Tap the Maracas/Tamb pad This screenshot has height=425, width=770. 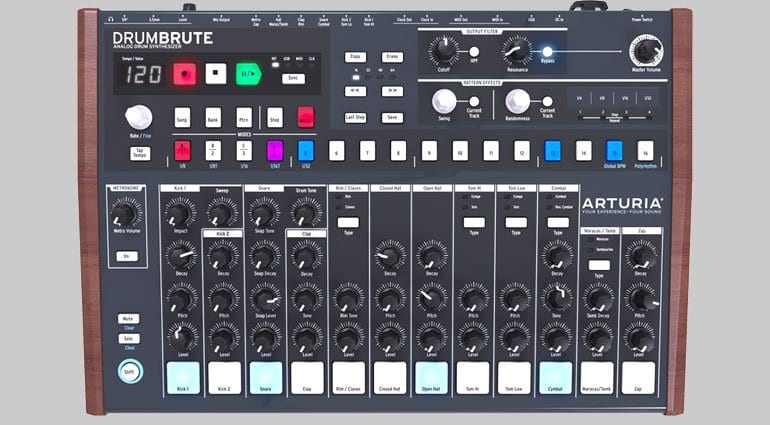(597, 378)
